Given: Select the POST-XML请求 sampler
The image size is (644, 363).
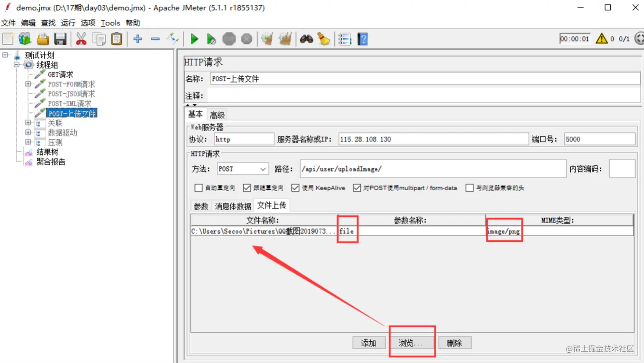Looking at the screenshot, I should pyautogui.click(x=69, y=104).
